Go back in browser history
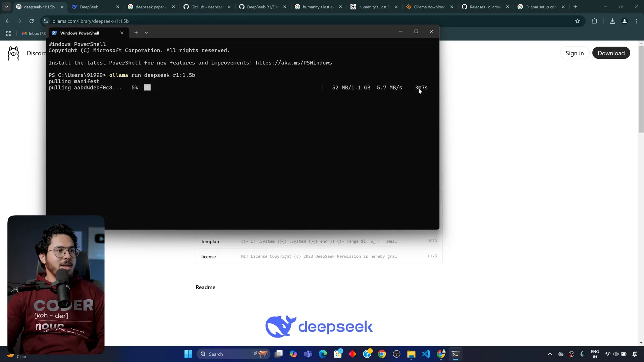644x362 pixels. (x=7, y=21)
